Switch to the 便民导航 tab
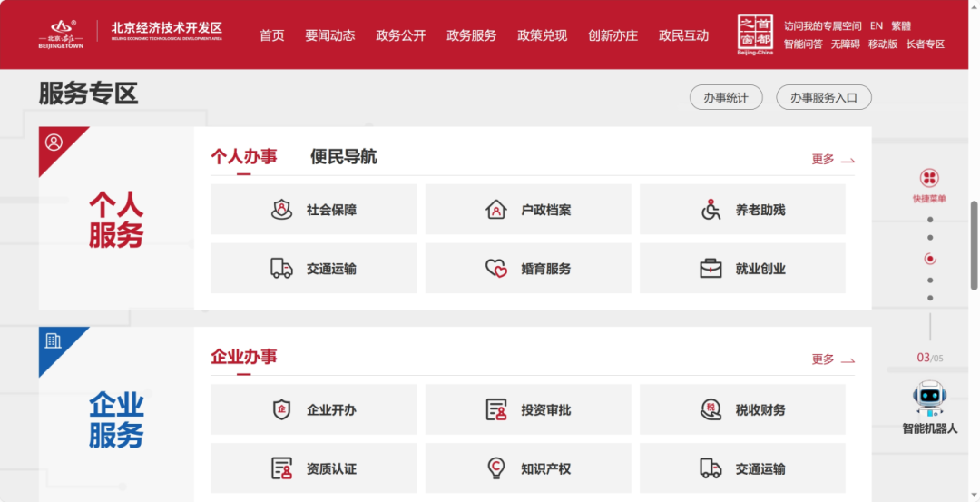 coord(344,157)
